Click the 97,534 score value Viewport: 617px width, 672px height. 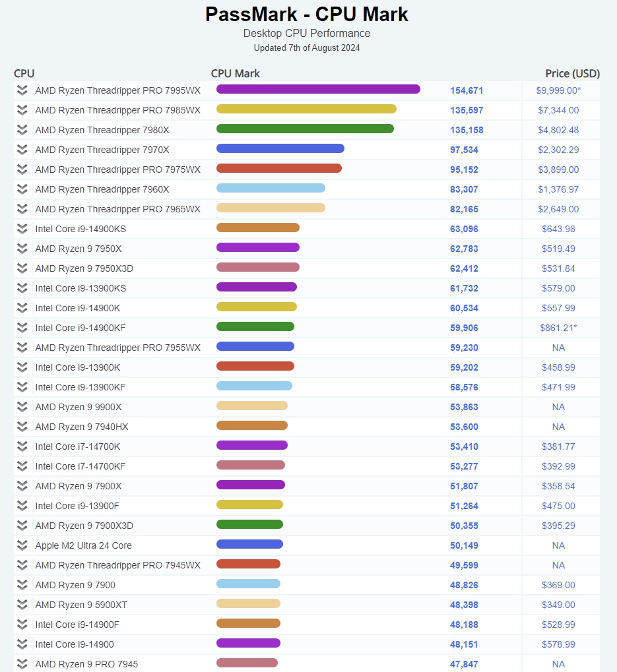[464, 150]
